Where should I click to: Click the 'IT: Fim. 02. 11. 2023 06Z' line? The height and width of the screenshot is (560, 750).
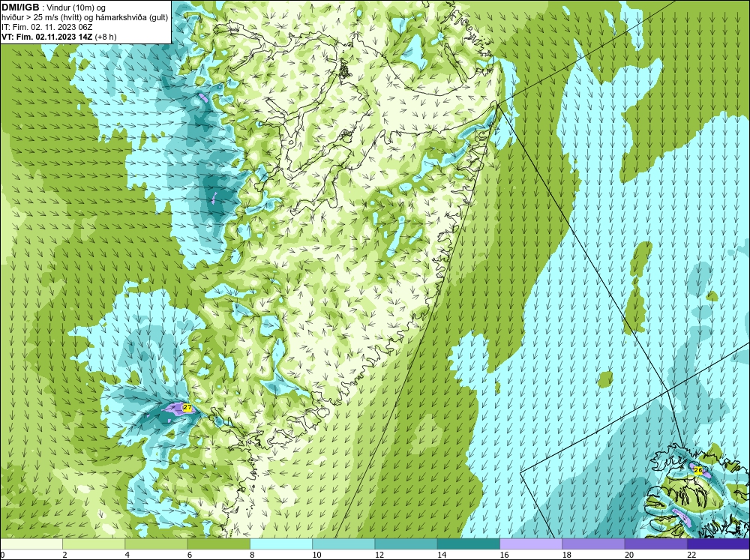46,27
